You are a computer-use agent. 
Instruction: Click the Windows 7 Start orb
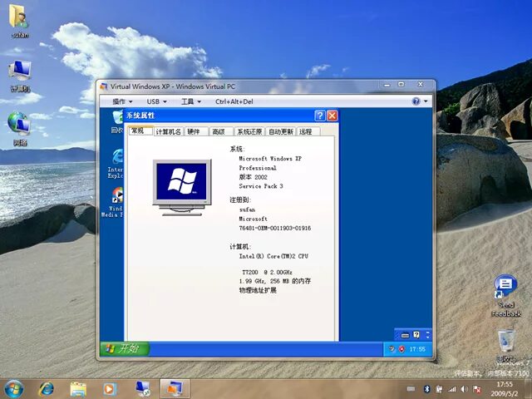(13, 389)
